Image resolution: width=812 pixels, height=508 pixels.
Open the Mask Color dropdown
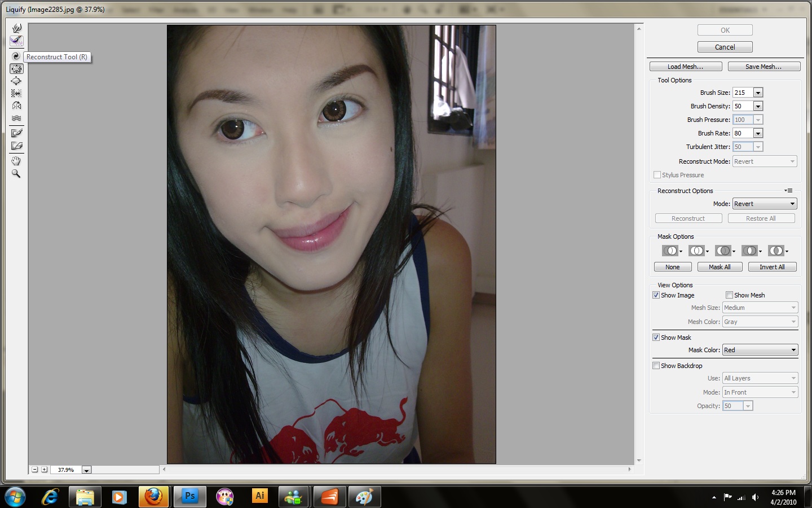(x=760, y=350)
